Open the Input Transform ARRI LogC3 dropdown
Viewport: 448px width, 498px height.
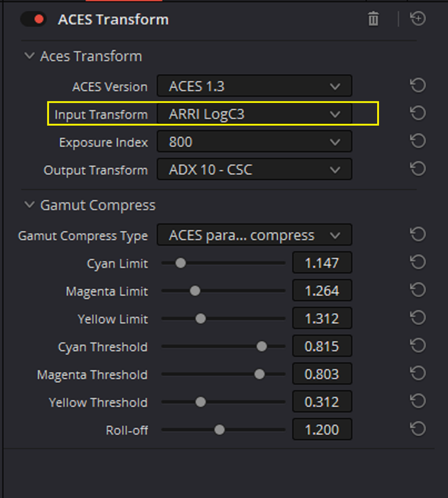[x=254, y=114]
